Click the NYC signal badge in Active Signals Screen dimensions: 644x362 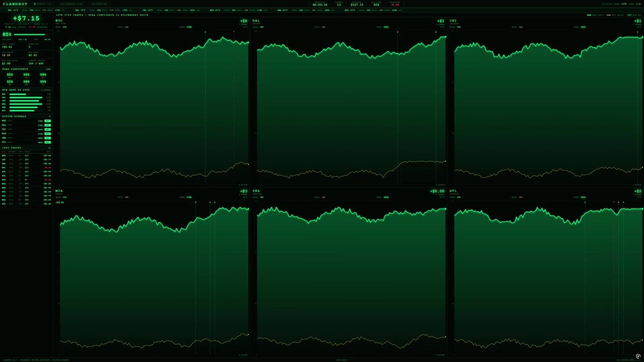[48, 121]
